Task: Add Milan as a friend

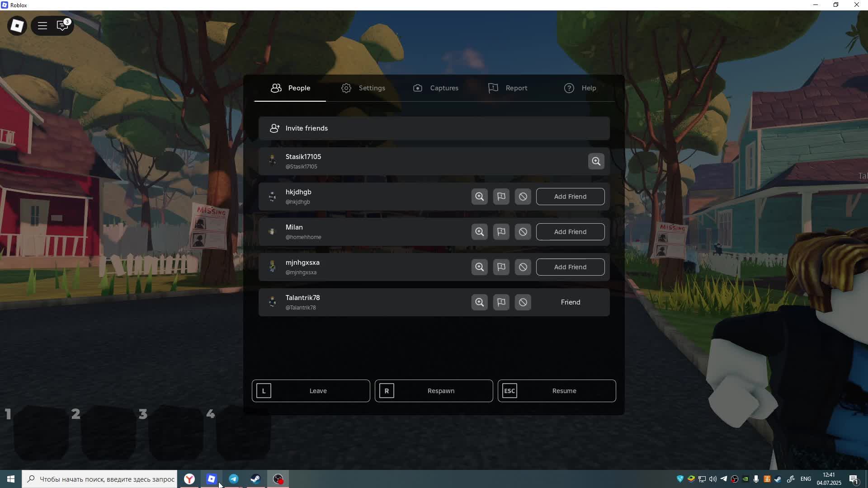Action: tap(570, 232)
